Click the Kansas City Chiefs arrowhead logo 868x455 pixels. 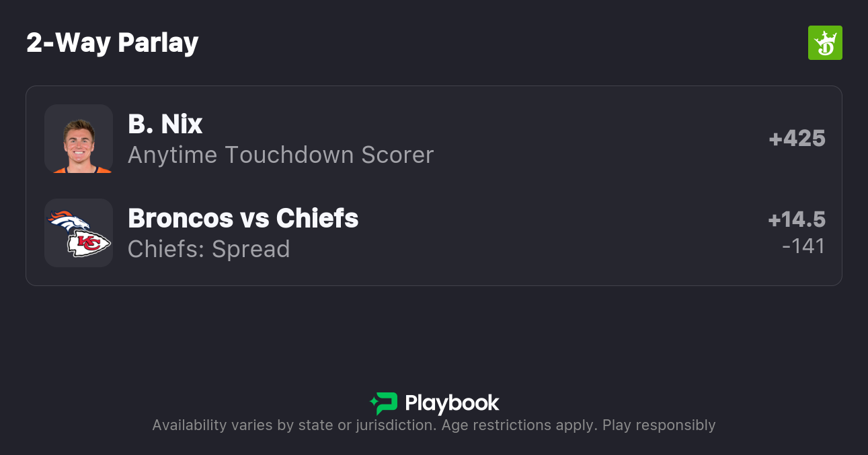[x=89, y=244]
